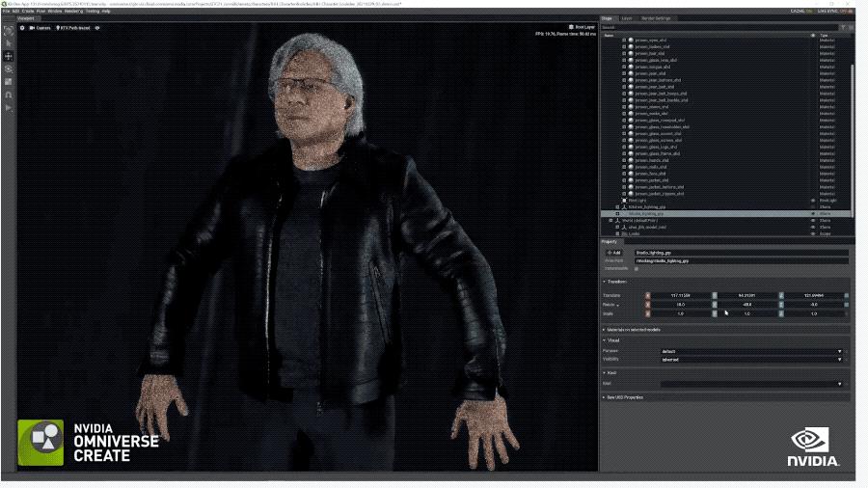The width and height of the screenshot is (868, 488).
Task: Click the Translate X value field
Action: coord(680,295)
